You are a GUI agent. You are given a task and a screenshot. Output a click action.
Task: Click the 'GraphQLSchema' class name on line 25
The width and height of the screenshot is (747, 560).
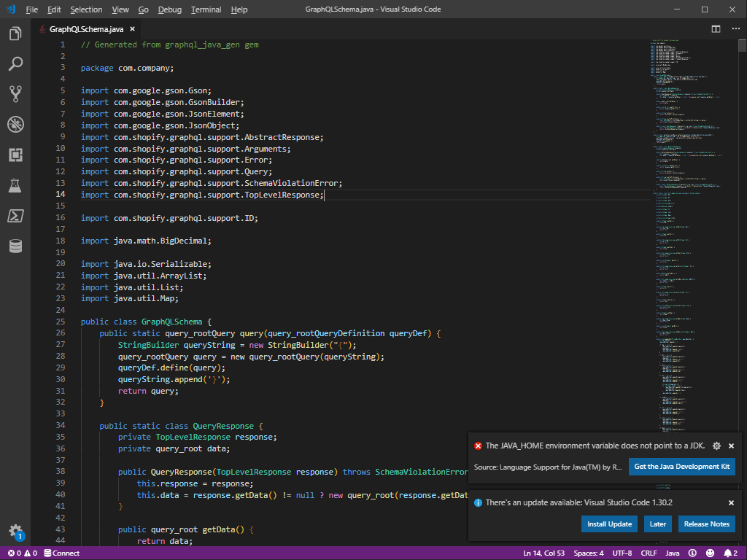click(x=171, y=322)
